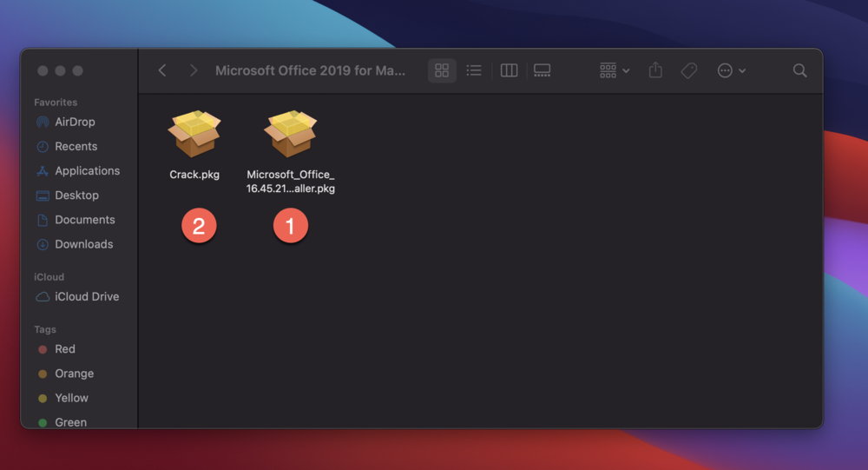Switch to icon grid view
The image size is (868, 470).
[x=442, y=70]
